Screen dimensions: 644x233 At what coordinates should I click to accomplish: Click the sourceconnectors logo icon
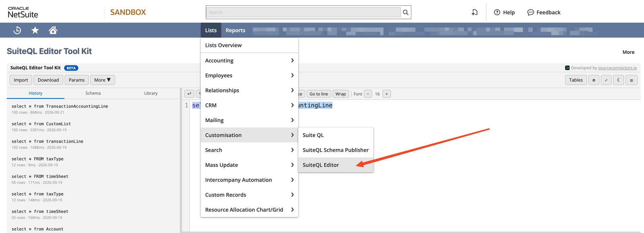[567, 68]
